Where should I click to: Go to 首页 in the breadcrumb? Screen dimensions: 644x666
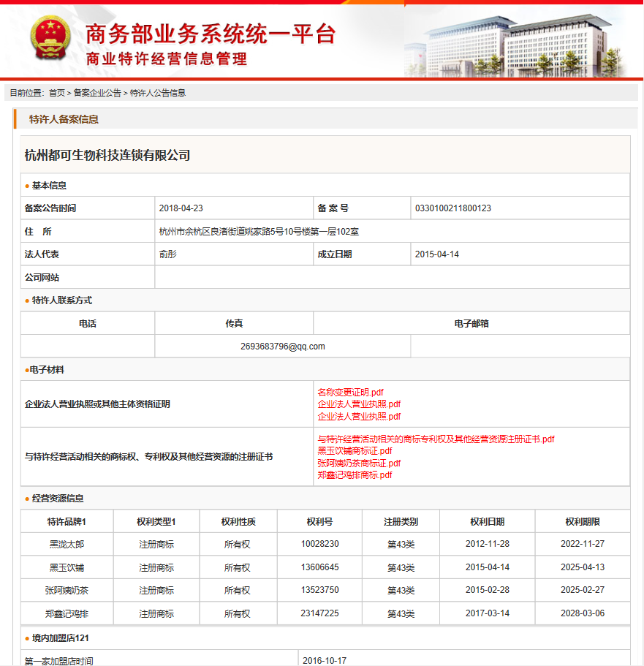tap(57, 93)
